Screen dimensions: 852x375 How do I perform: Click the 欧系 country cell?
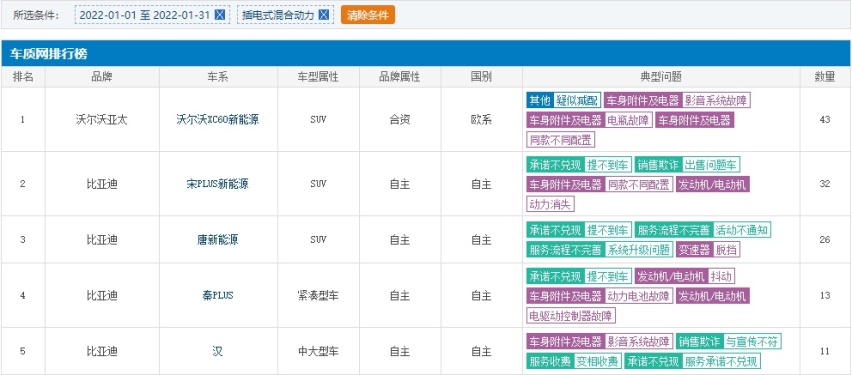[481, 120]
